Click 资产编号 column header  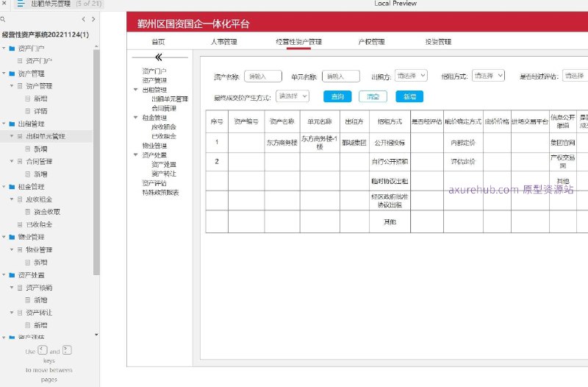pyautogui.click(x=246, y=121)
